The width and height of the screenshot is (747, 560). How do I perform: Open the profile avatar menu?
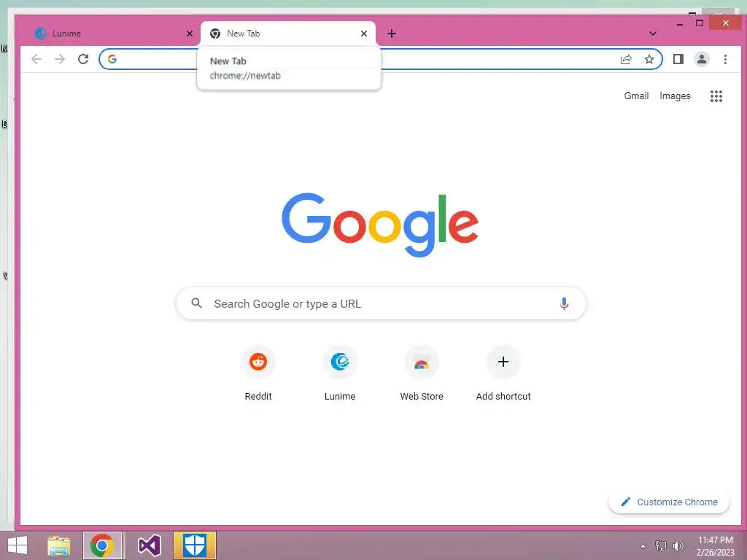point(701,59)
